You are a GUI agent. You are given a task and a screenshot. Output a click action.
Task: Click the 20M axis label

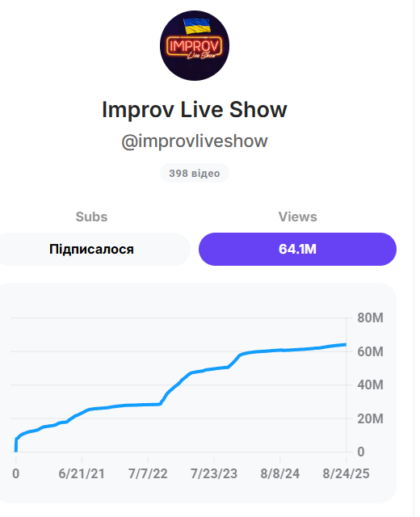click(370, 418)
